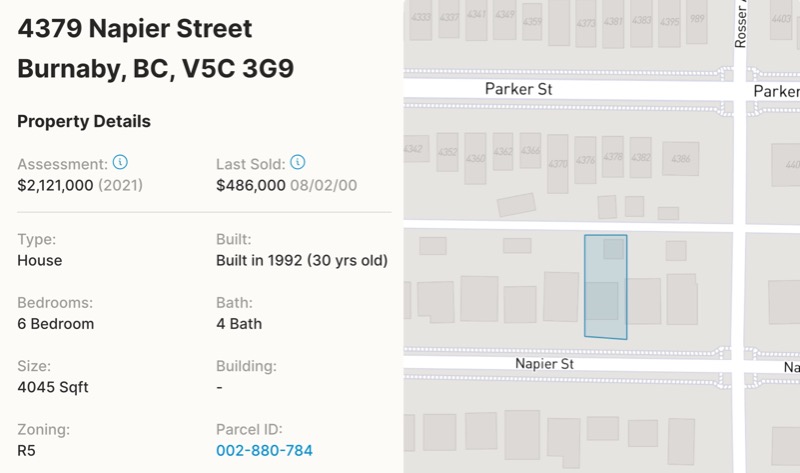Click the Property Details heading
800x473 pixels.
[84, 121]
